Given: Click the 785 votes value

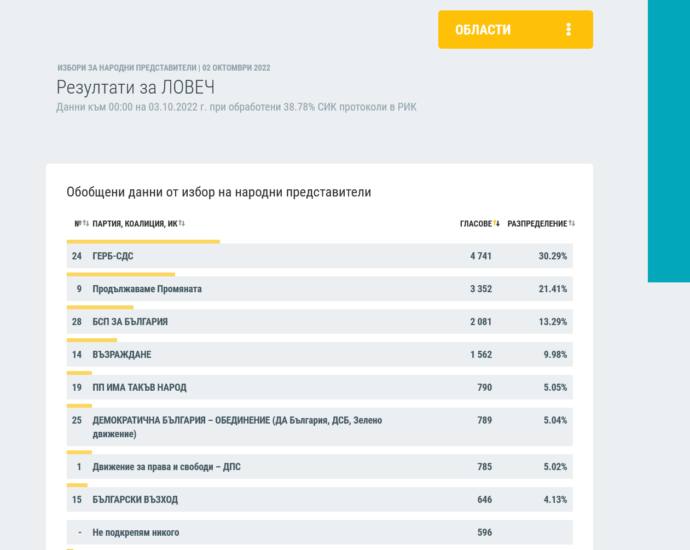Looking at the screenshot, I should pos(484,467).
